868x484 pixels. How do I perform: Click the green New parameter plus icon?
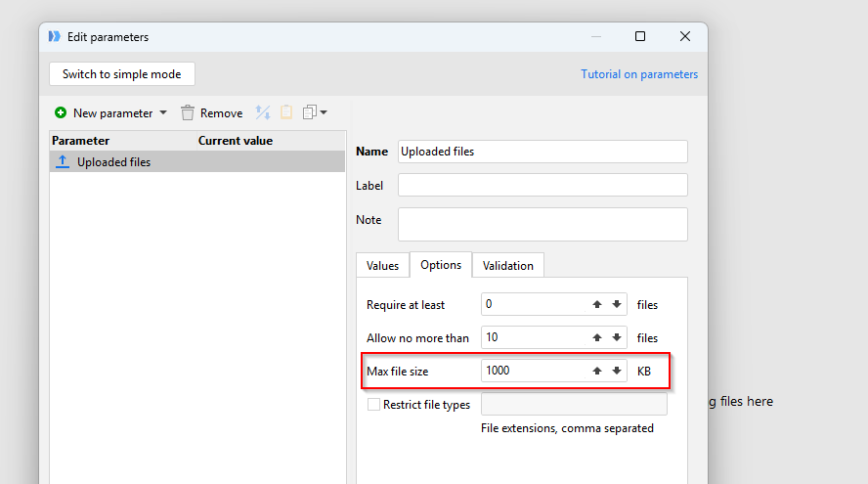[x=61, y=113]
